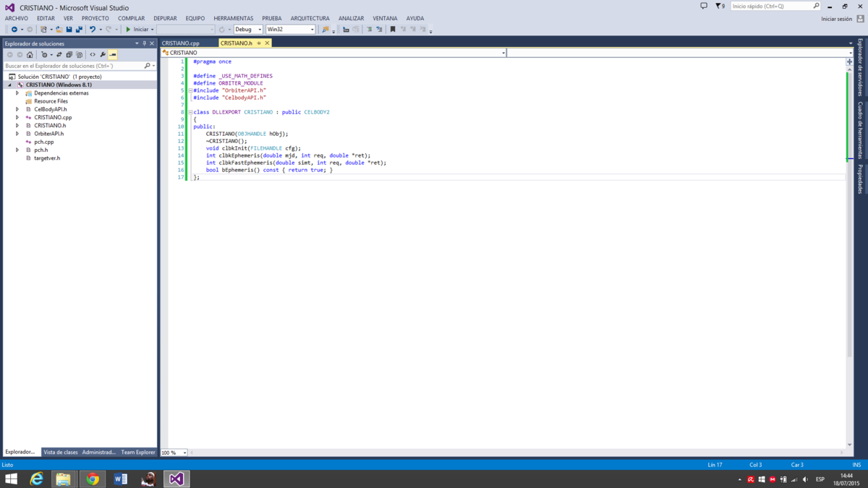Click the bookmark toggle icon in toolbar
The image size is (868, 488).
point(393,30)
